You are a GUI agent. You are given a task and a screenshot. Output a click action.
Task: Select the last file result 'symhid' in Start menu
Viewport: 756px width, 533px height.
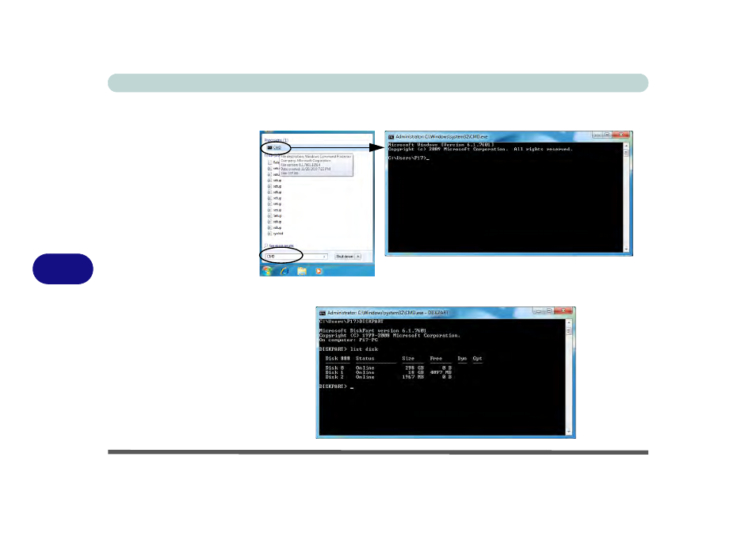pyautogui.click(x=276, y=234)
